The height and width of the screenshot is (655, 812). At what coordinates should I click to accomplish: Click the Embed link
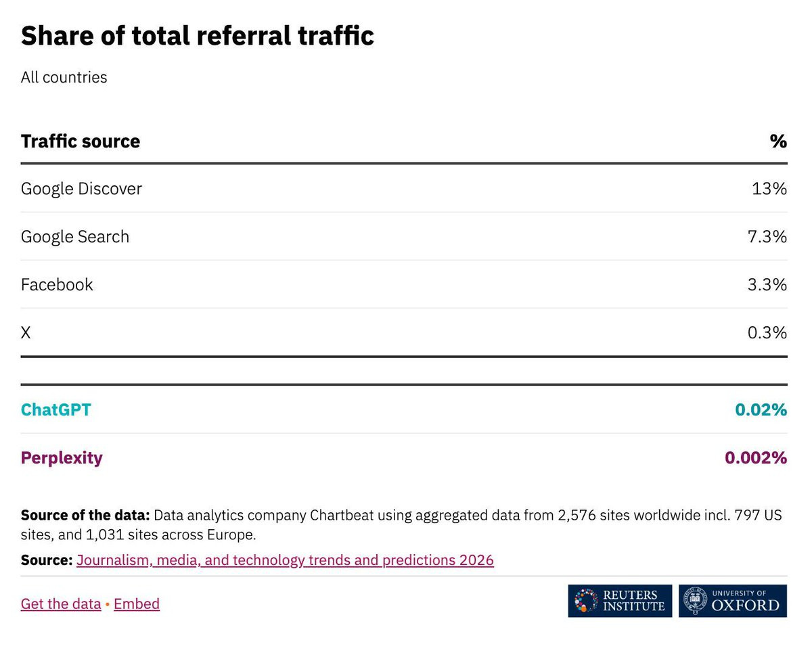point(137,604)
